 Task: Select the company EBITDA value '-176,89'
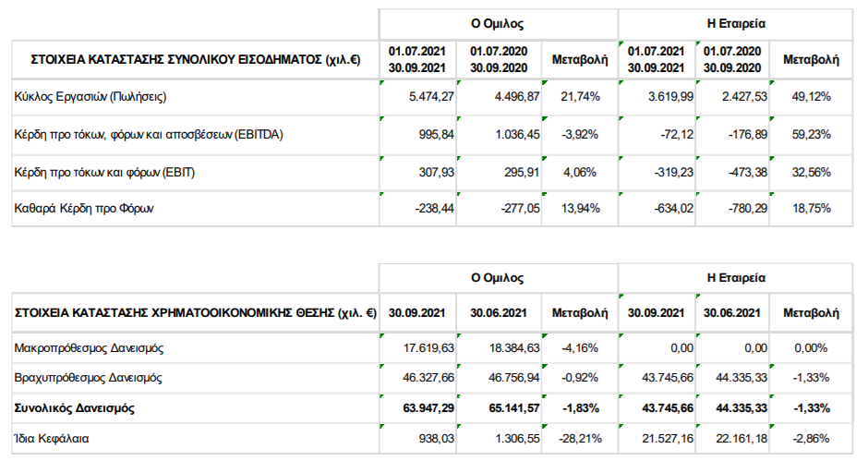pyautogui.click(x=748, y=135)
